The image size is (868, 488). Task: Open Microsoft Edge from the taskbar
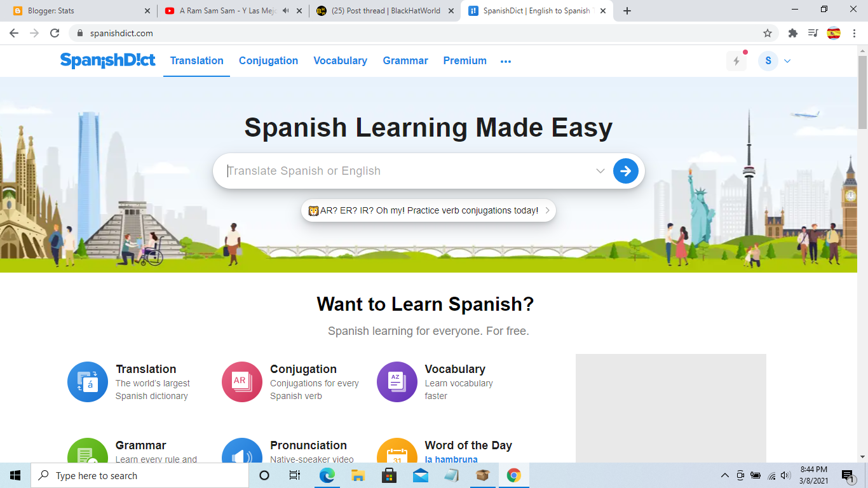(x=327, y=475)
